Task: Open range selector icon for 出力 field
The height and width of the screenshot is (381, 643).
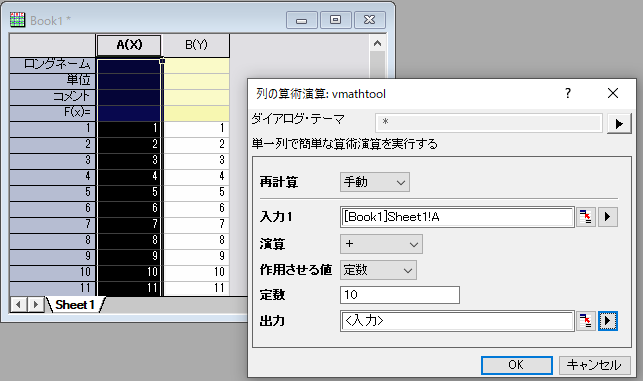Action: [586, 321]
